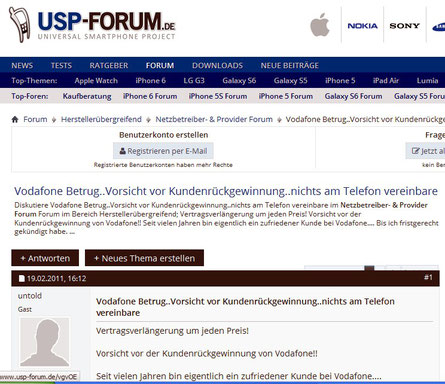Viewport: 445px width, 384px height.
Task: Open the NEWS menu
Action: pyautogui.click(x=22, y=65)
